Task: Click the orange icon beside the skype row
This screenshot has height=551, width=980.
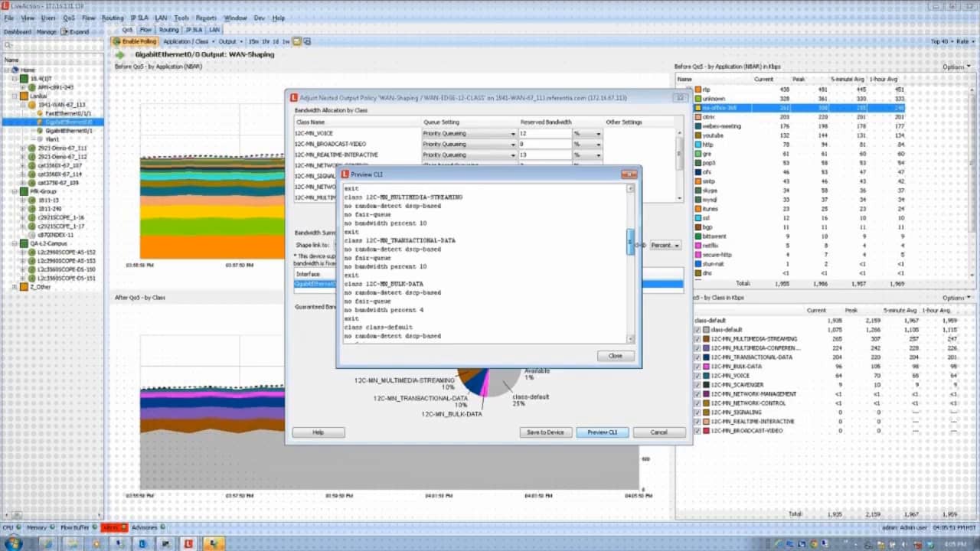Action: click(697, 190)
